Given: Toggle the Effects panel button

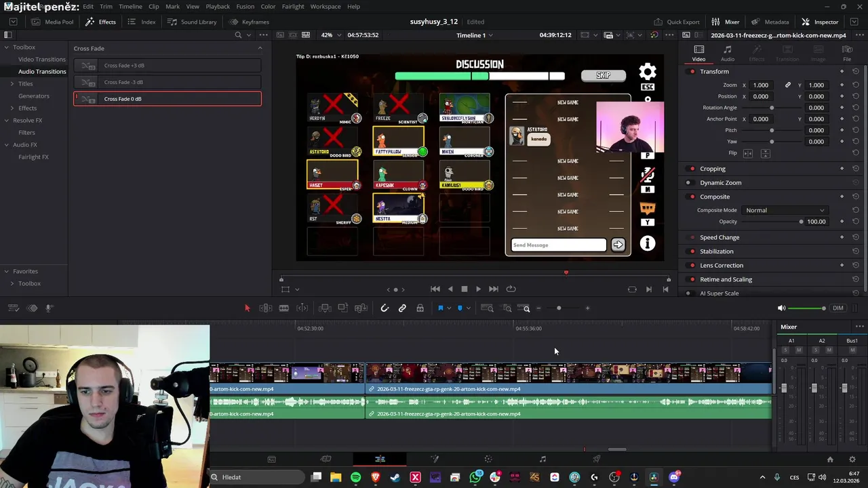Looking at the screenshot, I should [100, 22].
